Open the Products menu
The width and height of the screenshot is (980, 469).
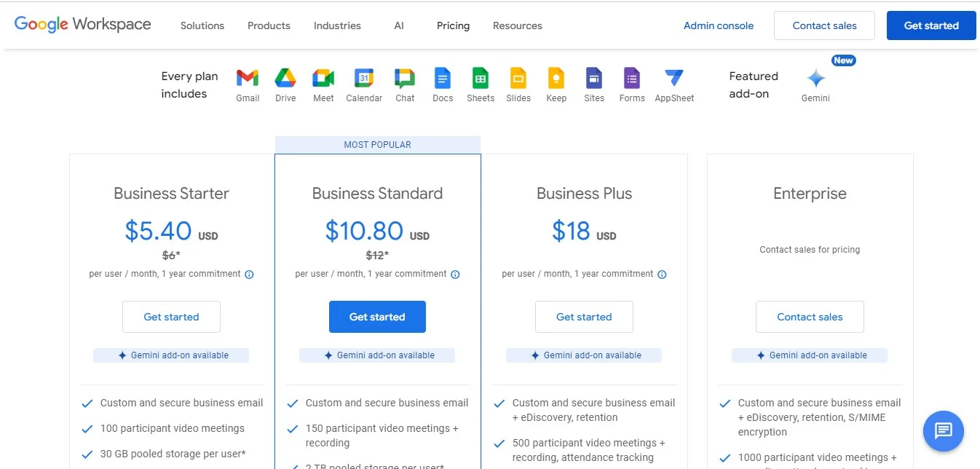click(269, 25)
